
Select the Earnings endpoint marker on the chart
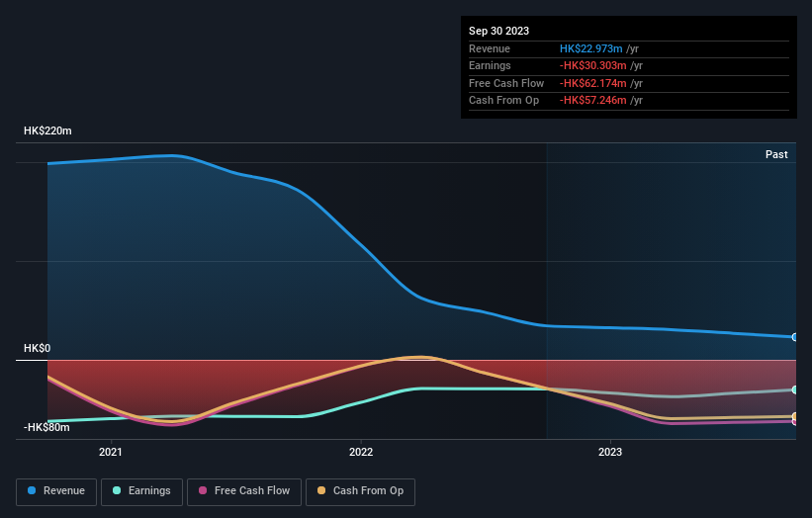click(795, 389)
